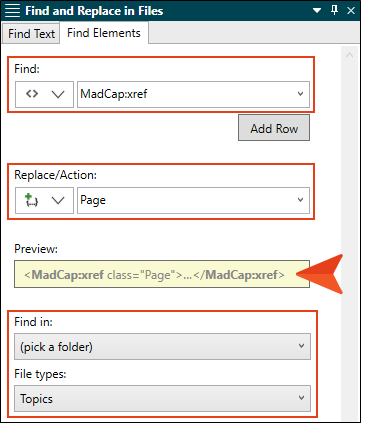
Task: Expand the Find element type chevron
Action: (x=58, y=94)
